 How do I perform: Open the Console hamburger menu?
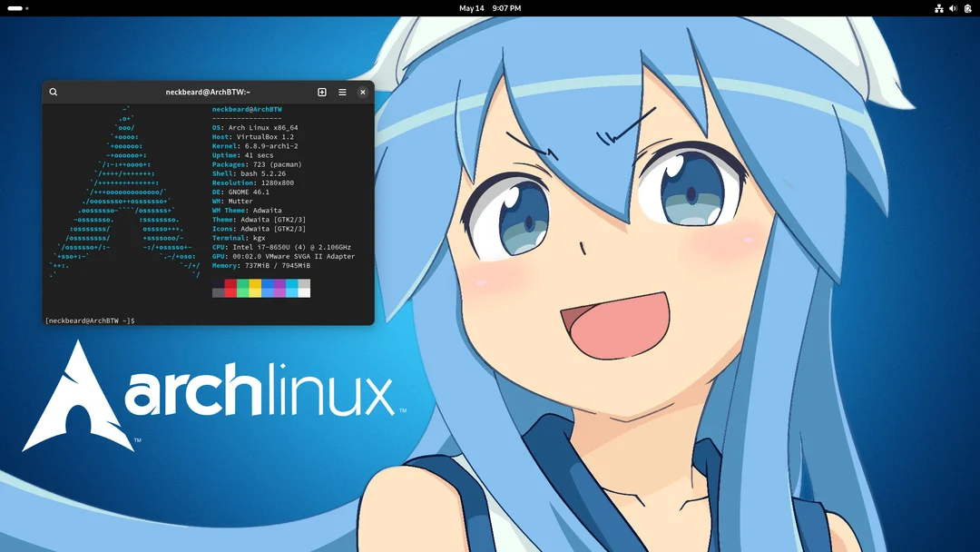point(342,92)
